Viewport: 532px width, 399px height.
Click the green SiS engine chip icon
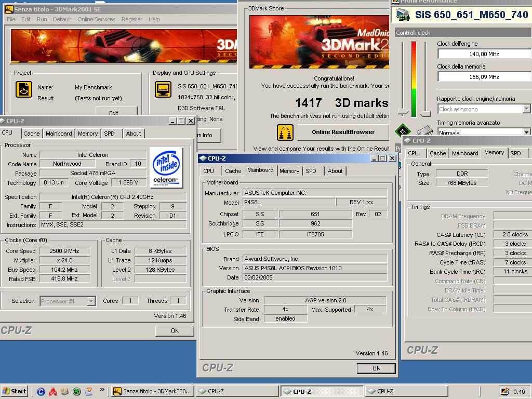click(x=403, y=130)
